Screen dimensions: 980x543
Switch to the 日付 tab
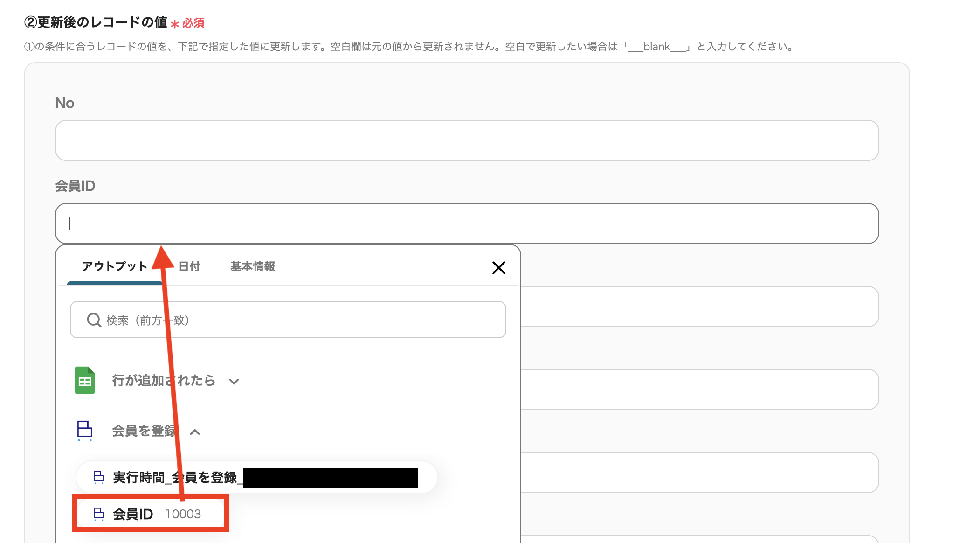(189, 266)
